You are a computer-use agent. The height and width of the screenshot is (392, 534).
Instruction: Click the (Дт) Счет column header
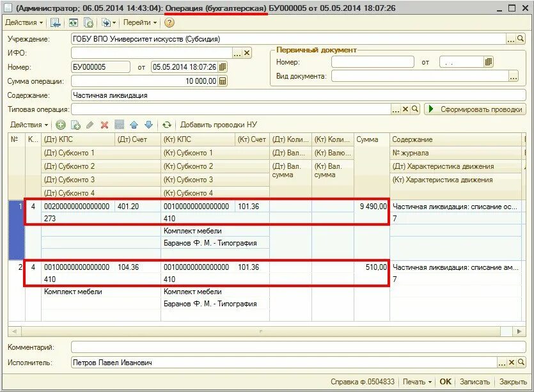[138, 139]
